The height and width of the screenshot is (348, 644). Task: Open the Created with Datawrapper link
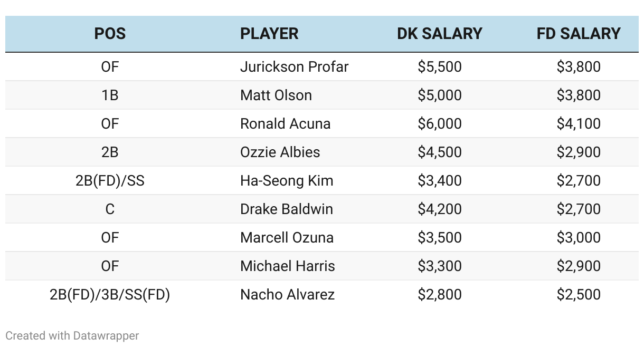pyautogui.click(x=72, y=335)
